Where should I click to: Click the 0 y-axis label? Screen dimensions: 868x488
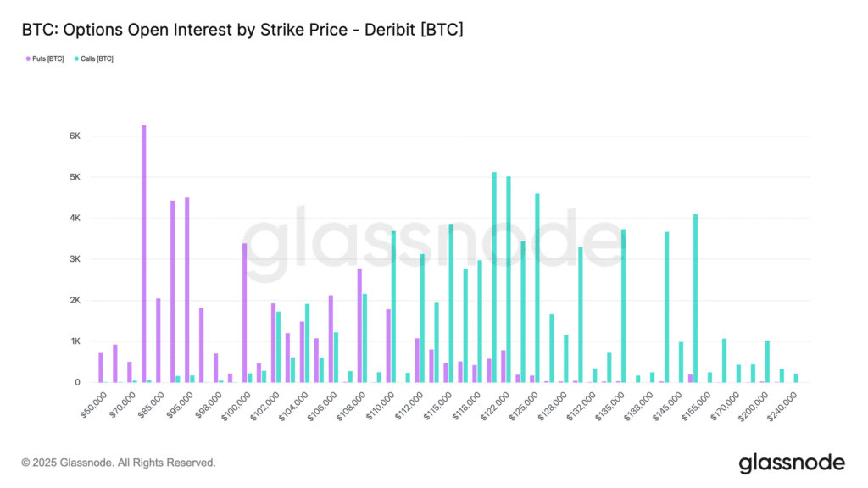[x=77, y=382]
